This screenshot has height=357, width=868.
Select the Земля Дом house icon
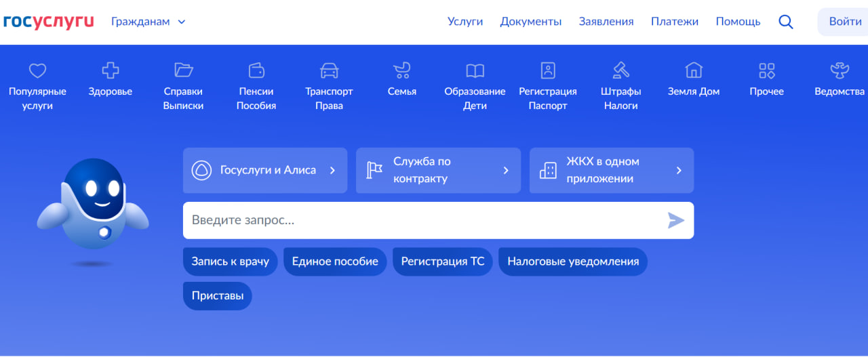[x=694, y=70]
